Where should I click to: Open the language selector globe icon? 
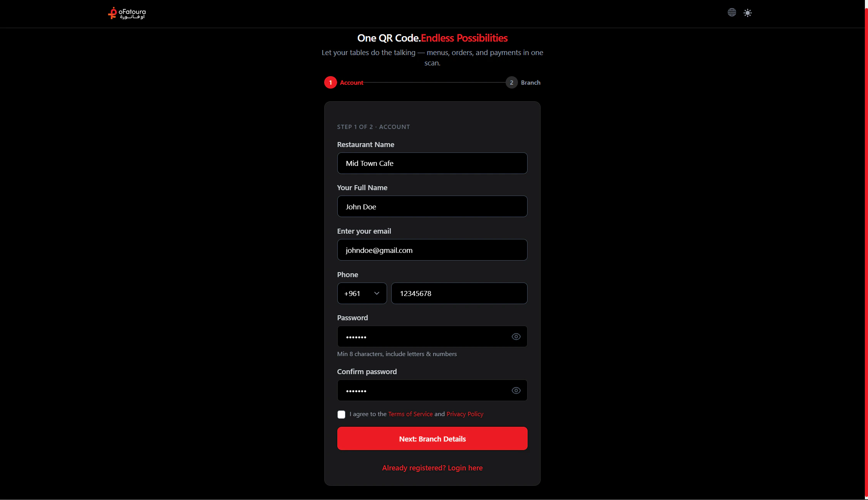click(731, 12)
